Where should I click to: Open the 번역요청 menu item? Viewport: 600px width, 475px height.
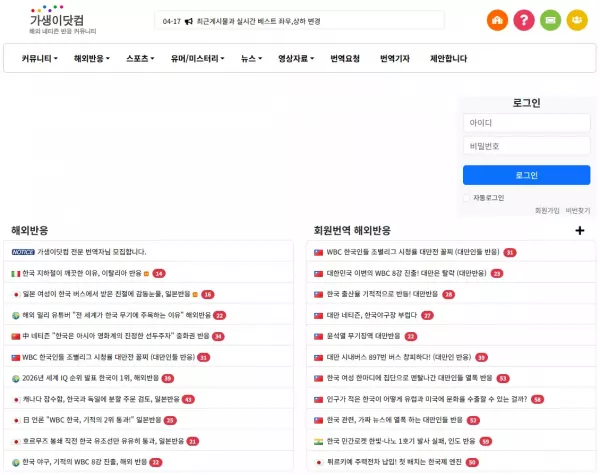(345, 59)
